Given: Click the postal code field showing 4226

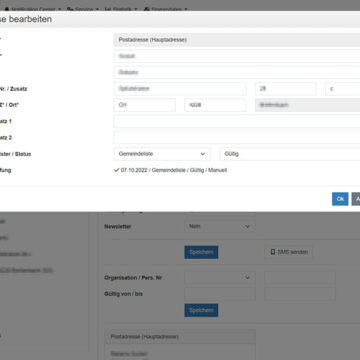Looking at the screenshot, I should 215,105.
